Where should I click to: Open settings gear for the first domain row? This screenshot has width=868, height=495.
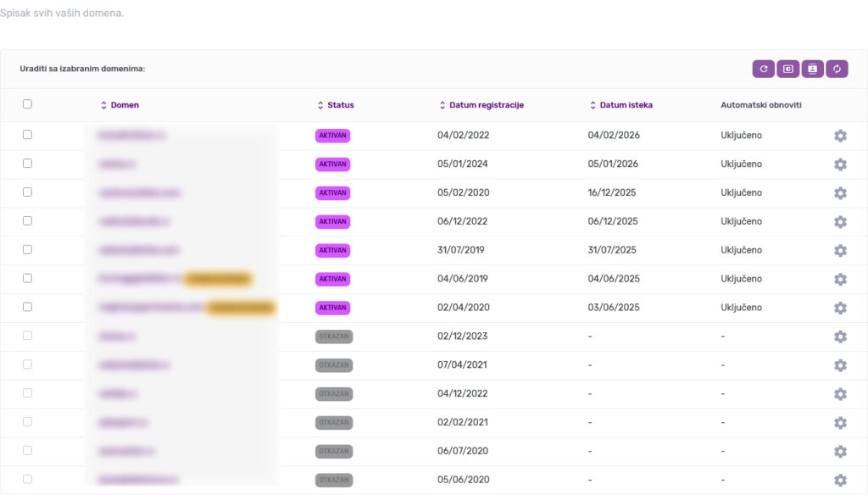(x=840, y=136)
